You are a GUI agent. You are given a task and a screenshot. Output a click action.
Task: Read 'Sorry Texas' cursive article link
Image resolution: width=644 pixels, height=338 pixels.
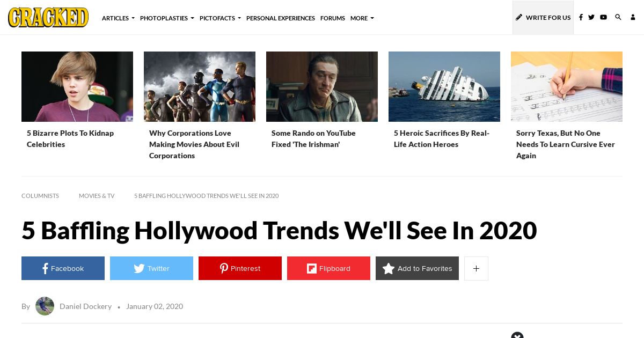[x=566, y=144]
